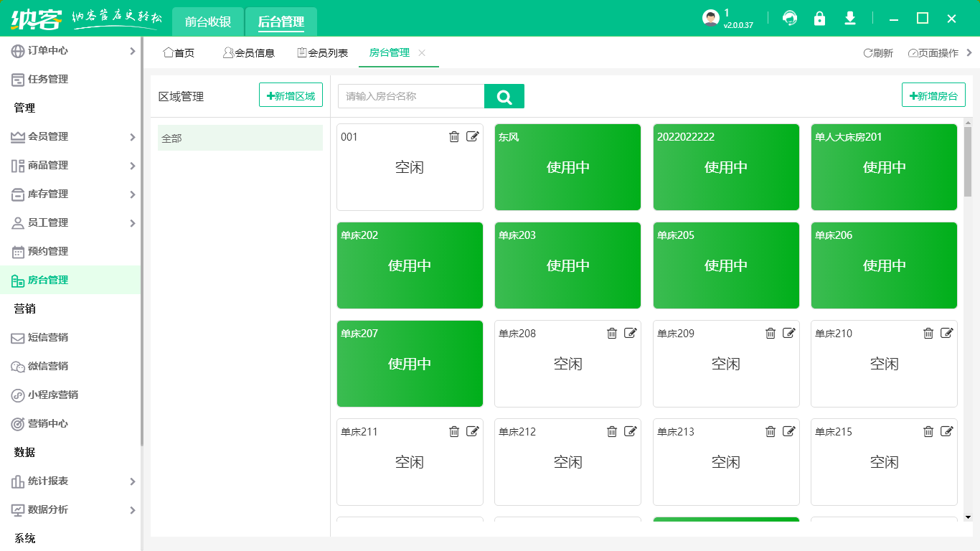Switch to the 前台收银 tab
The height and width of the screenshot is (551, 980).
(x=208, y=22)
